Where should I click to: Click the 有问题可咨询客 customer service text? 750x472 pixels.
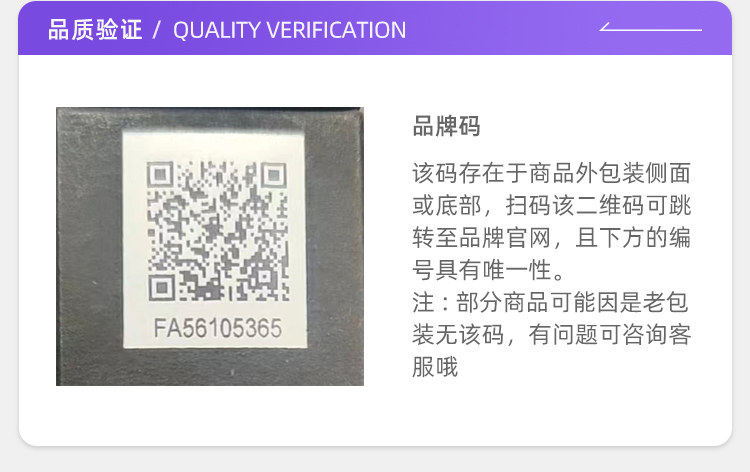click(610, 335)
